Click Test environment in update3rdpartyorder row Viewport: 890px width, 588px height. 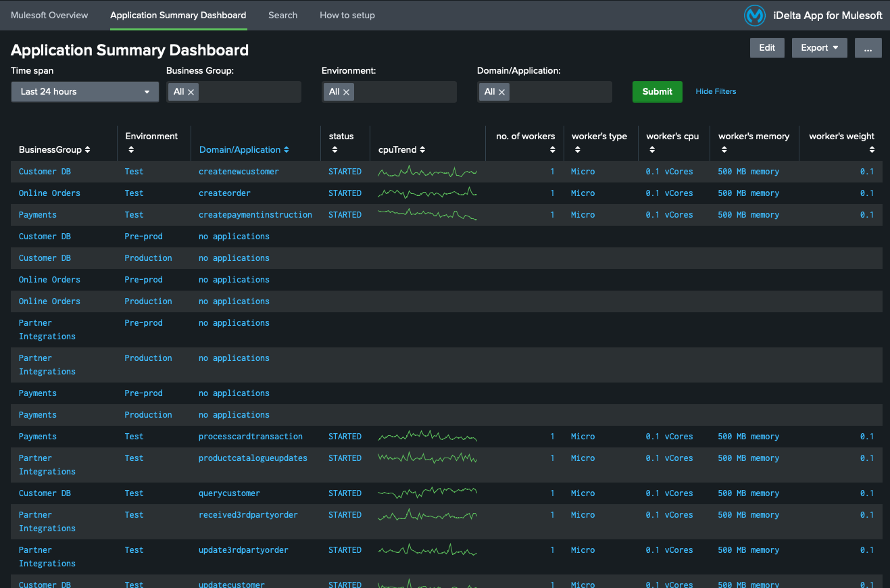click(134, 550)
